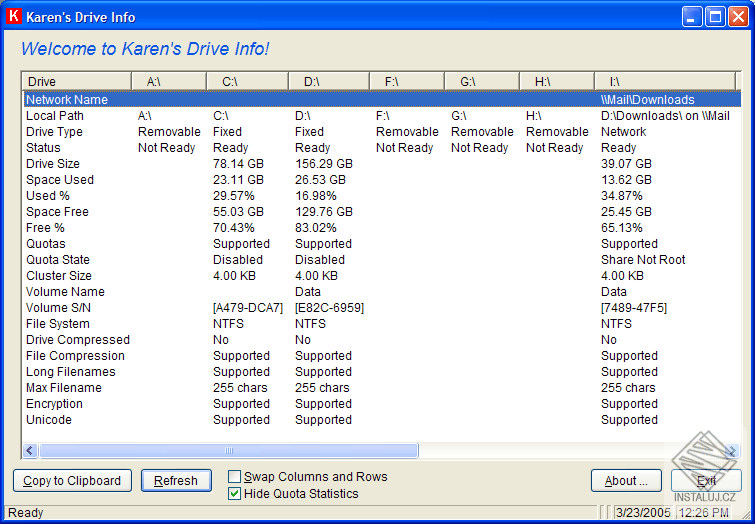Click the red K application icon in title bar
The height and width of the screenshot is (524, 755).
(14, 16)
